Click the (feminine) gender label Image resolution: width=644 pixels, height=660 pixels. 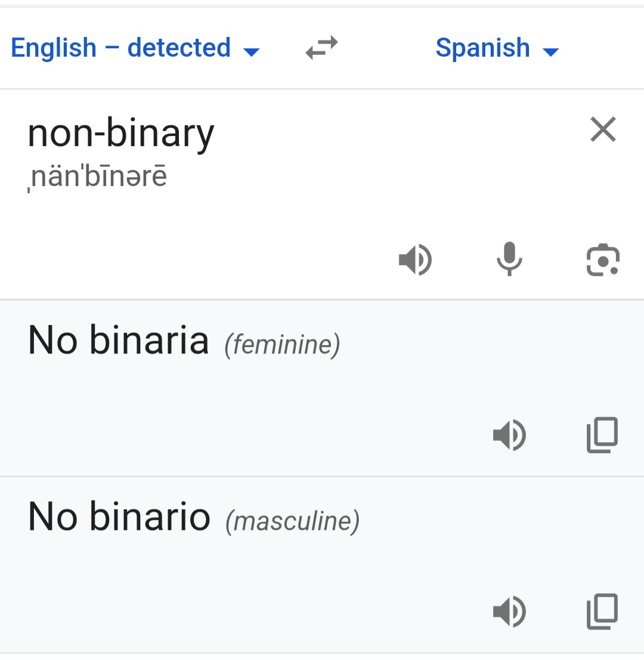point(282,345)
